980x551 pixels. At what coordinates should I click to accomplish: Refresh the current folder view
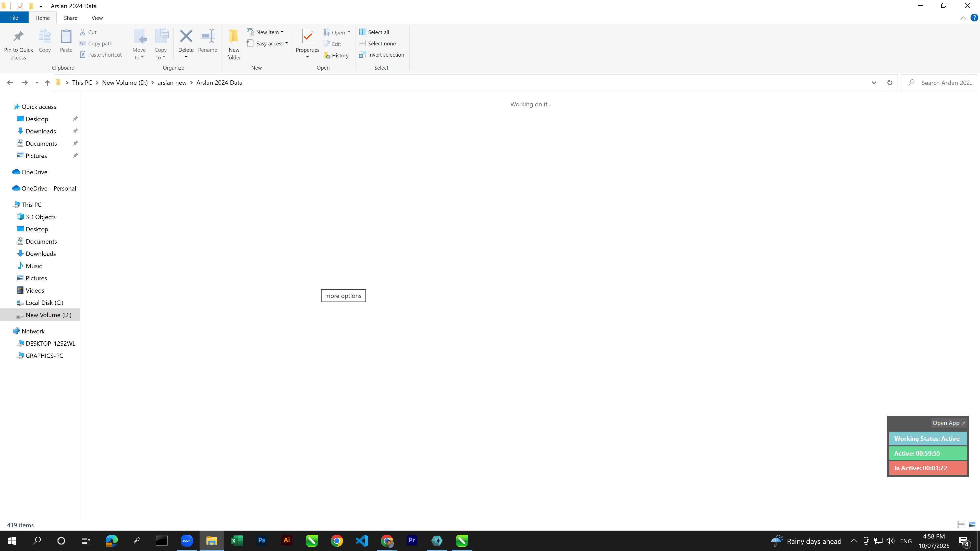coord(889,82)
